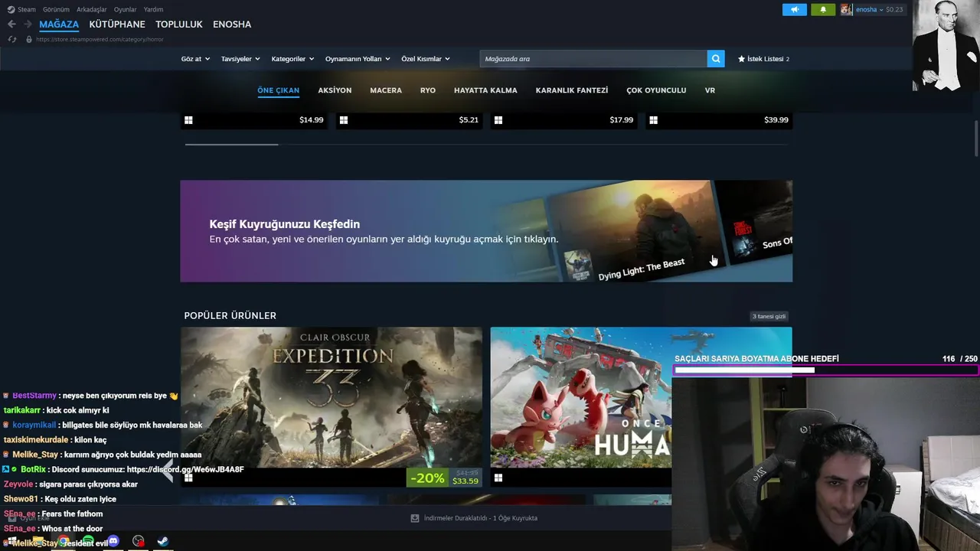Click the Sons Of The Forest queue card
This screenshot has height=551, width=980.
pyautogui.click(x=758, y=222)
